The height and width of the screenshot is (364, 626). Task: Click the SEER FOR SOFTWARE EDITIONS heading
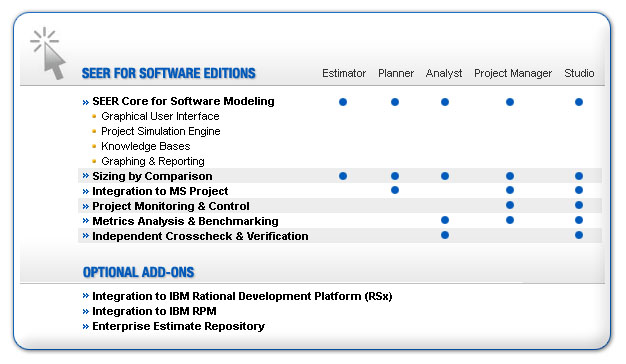click(x=168, y=73)
